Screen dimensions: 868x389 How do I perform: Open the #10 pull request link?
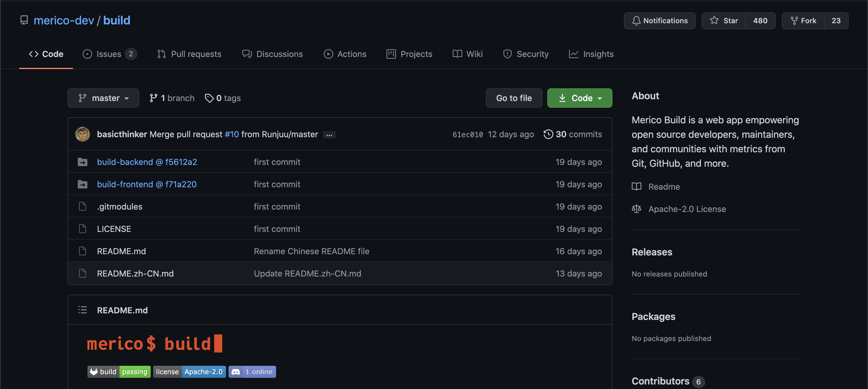[231, 134]
